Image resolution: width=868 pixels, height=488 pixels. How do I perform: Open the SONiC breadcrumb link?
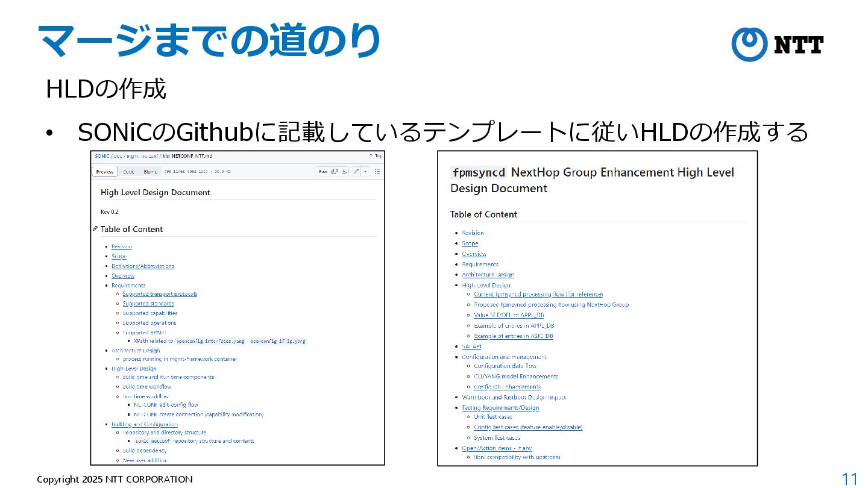click(x=101, y=156)
